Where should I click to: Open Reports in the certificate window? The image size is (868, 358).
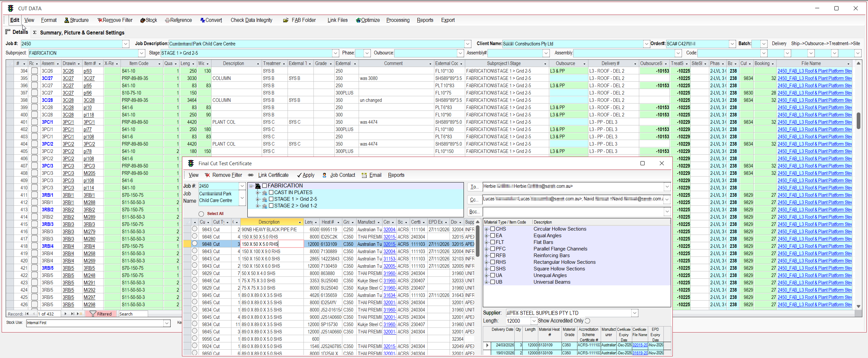396,175
